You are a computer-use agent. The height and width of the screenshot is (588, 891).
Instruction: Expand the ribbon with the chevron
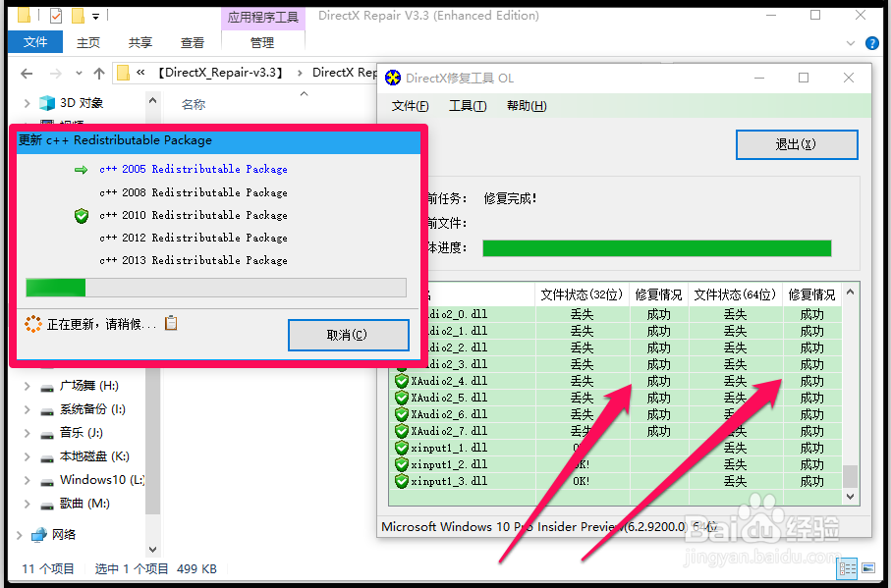851,42
